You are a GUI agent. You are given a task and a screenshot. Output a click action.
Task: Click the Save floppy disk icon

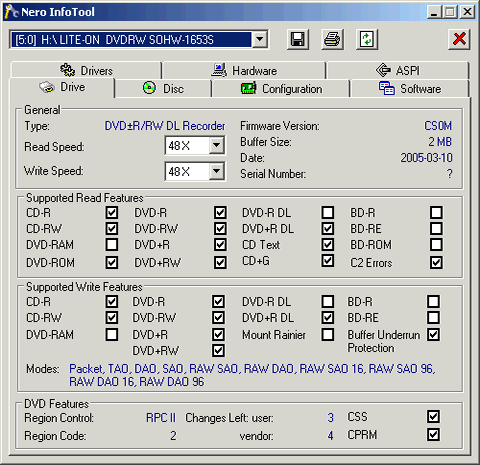coord(298,40)
